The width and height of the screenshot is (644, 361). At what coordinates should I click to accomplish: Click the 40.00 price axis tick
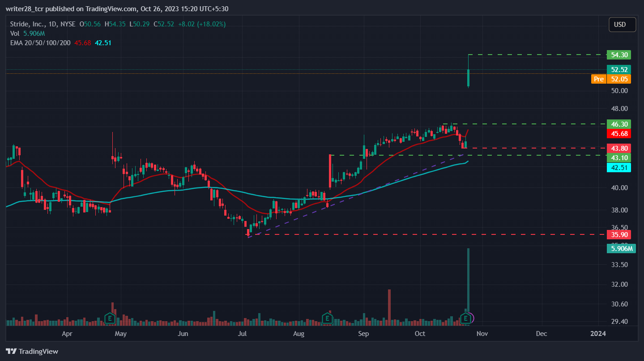[x=619, y=187]
